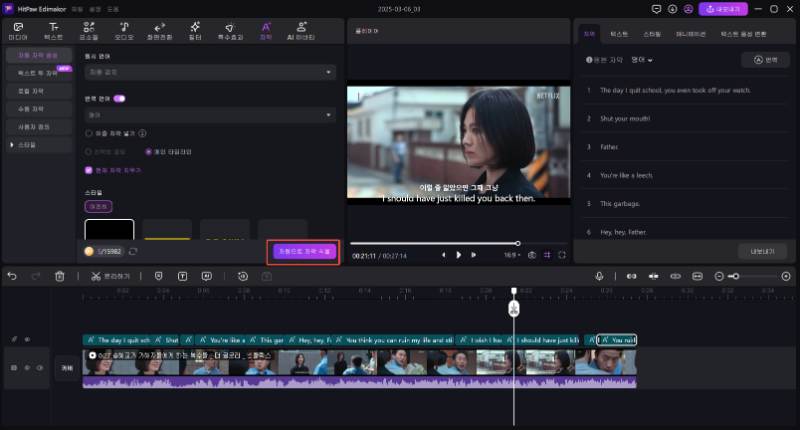Click the timeline zoom slider

tap(740, 276)
